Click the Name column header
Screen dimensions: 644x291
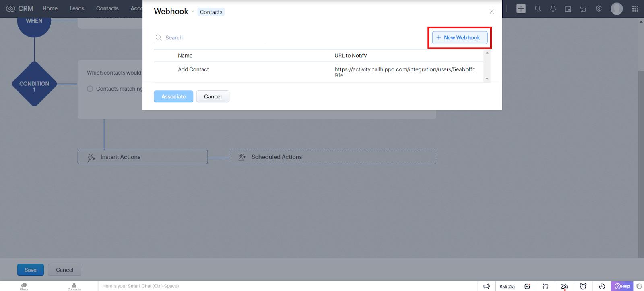pos(185,56)
